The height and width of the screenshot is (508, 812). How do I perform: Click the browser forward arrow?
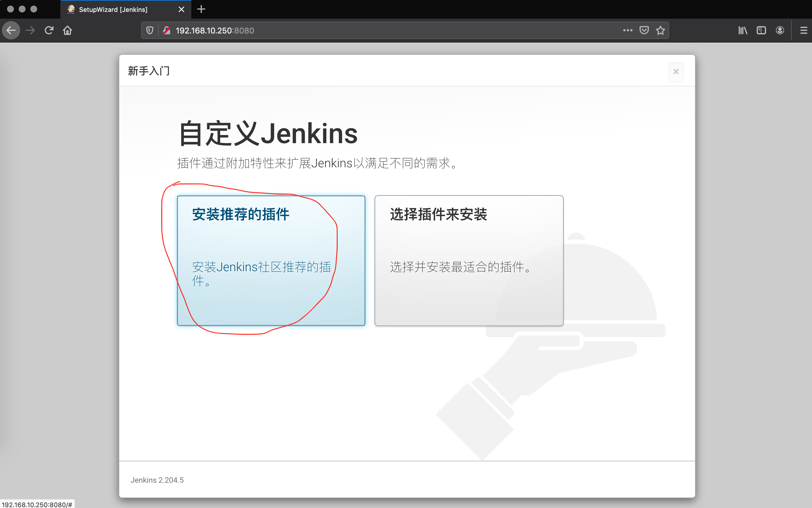click(x=30, y=31)
